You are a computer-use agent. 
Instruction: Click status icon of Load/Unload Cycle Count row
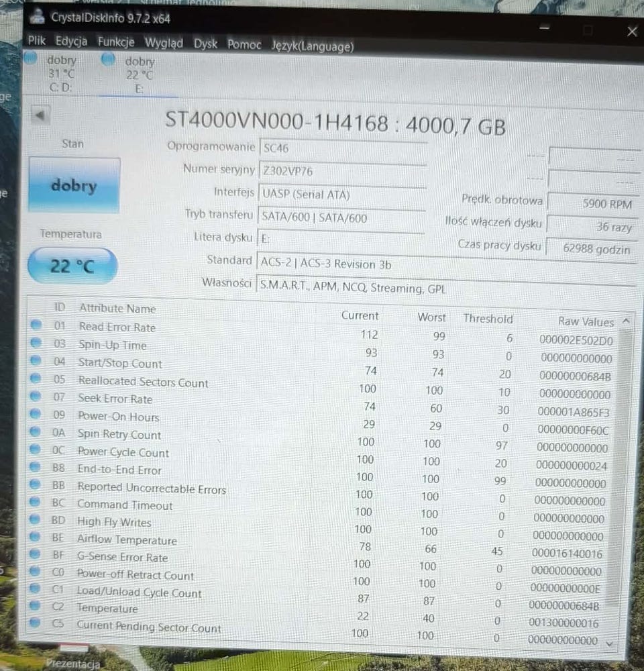[x=35, y=588]
